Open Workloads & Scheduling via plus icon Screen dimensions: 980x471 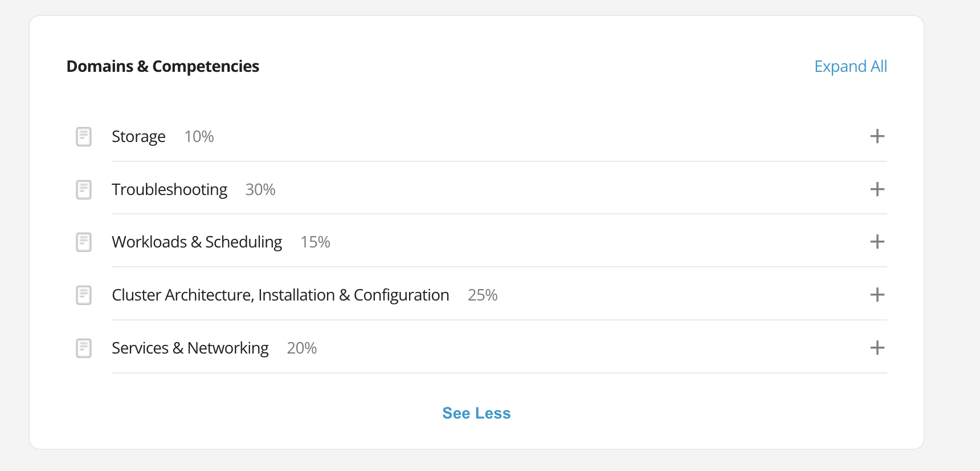pos(877,242)
